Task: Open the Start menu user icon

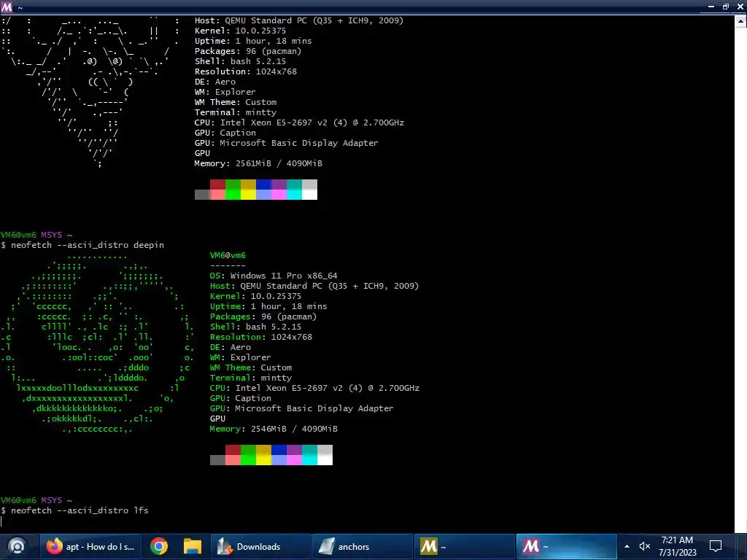Action: pos(17,546)
